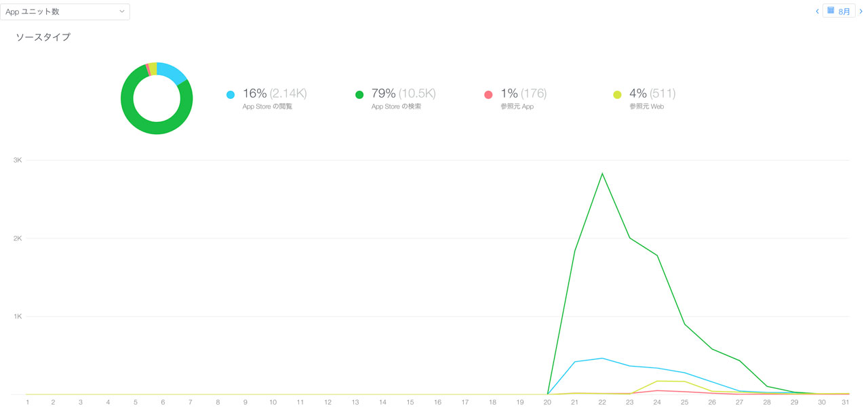
Task: Select the App Store の検索 label
Action: (396, 106)
